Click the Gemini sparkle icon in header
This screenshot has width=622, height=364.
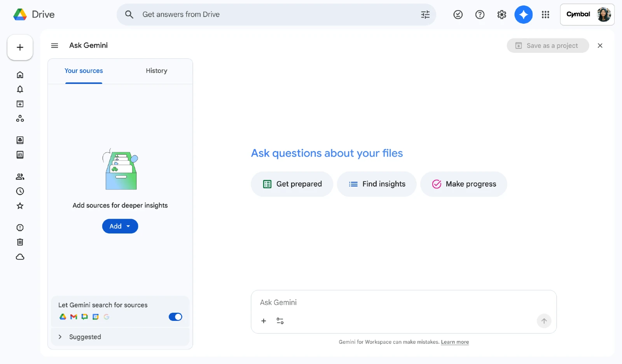coord(523,15)
